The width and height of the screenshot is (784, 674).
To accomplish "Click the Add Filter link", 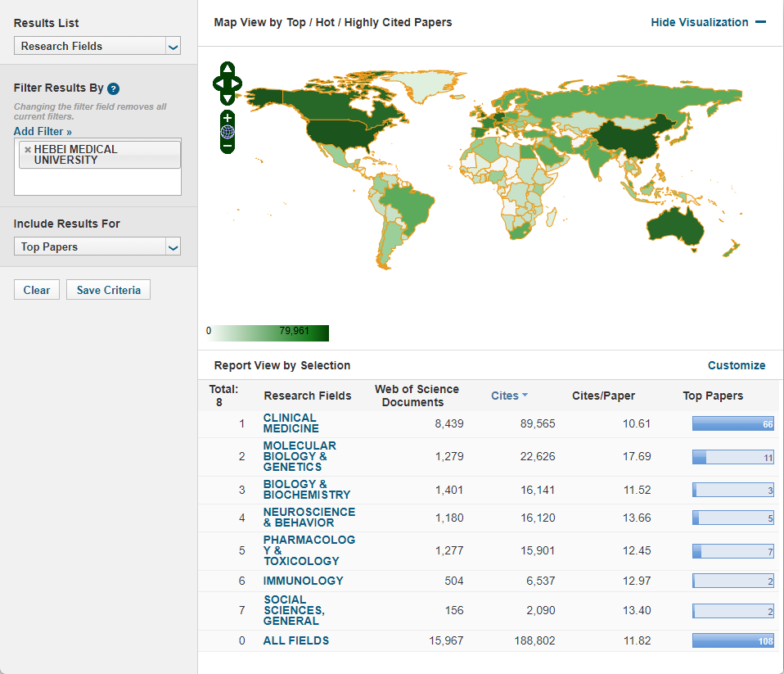I will point(43,131).
